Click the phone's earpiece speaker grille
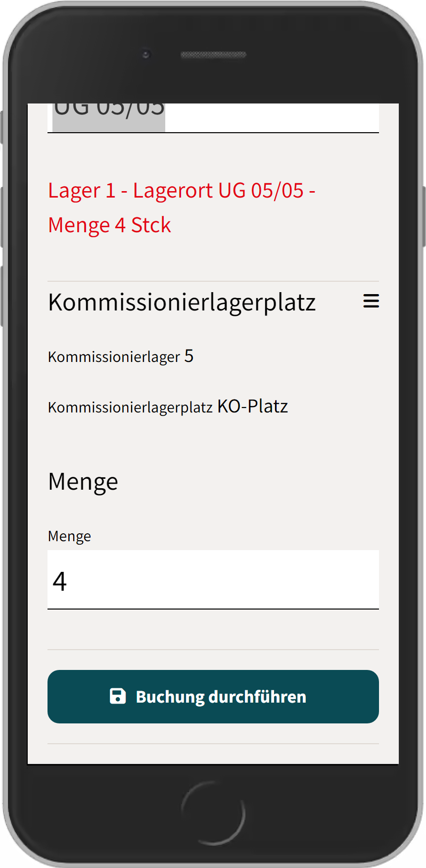 (x=213, y=54)
